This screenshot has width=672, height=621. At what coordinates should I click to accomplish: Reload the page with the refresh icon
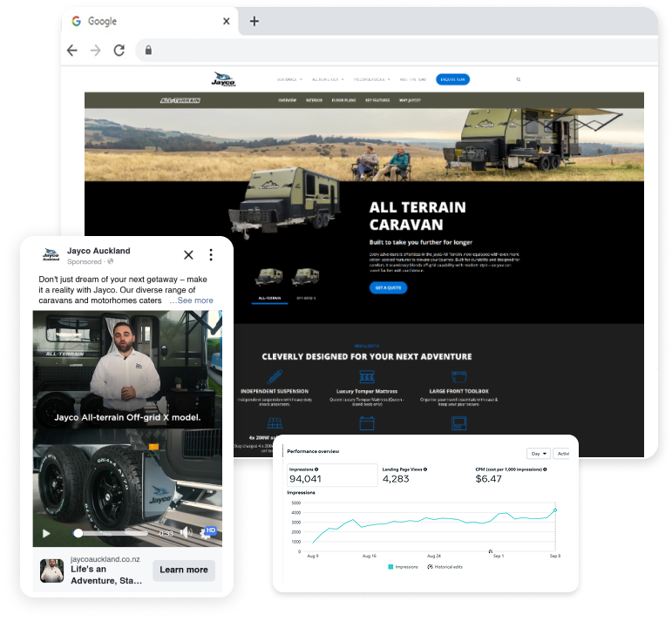click(x=119, y=51)
